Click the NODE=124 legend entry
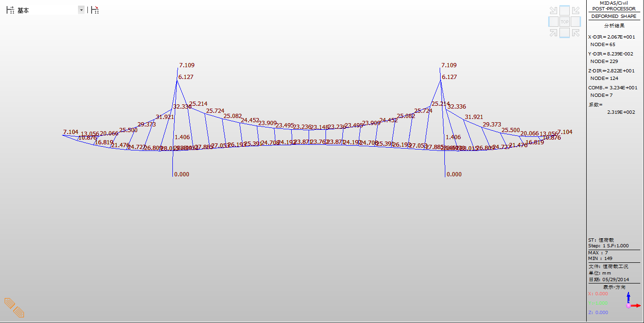 (x=604, y=78)
